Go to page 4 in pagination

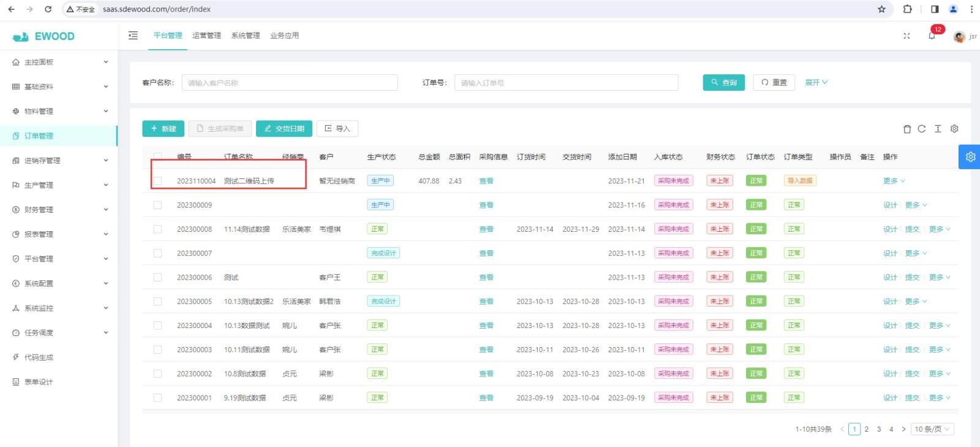coord(891,429)
